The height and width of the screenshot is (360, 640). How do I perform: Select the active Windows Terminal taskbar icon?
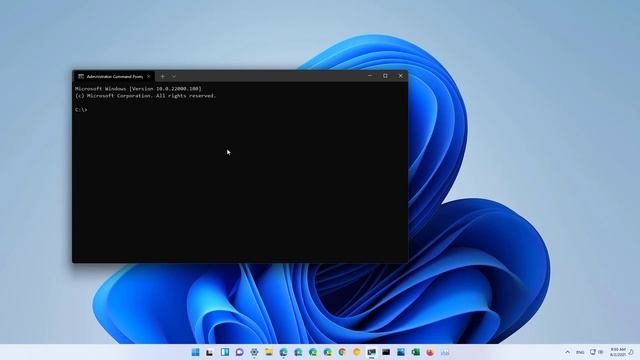(371, 352)
